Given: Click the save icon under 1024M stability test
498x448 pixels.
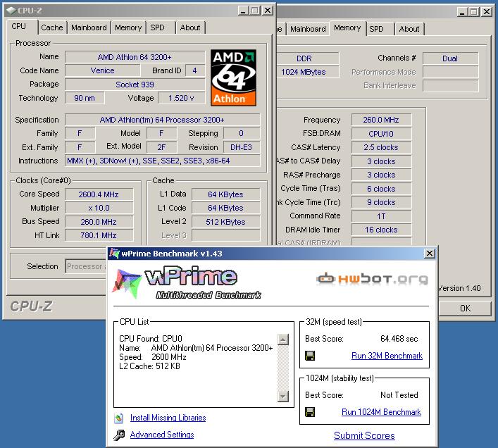Looking at the screenshot, I should click(310, 412).
